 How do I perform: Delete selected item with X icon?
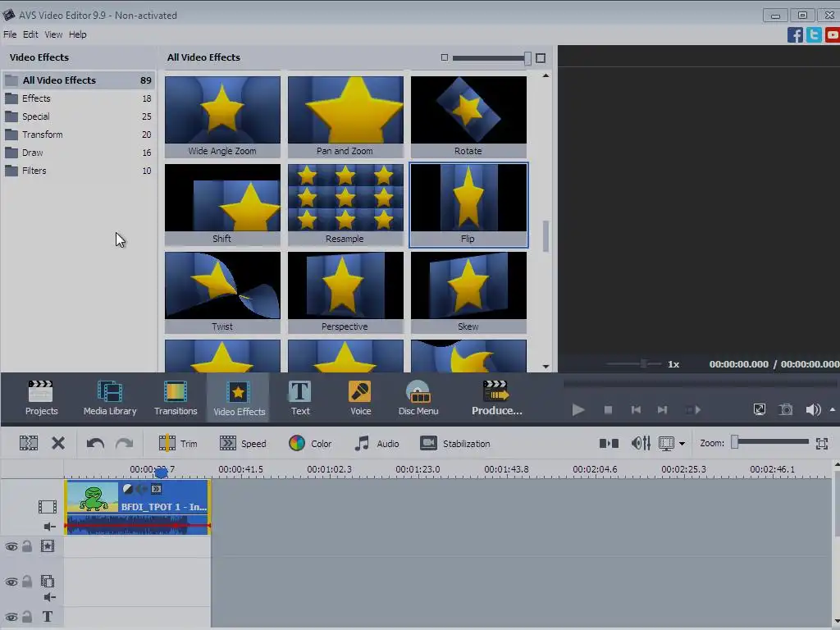tap(58, 443)
